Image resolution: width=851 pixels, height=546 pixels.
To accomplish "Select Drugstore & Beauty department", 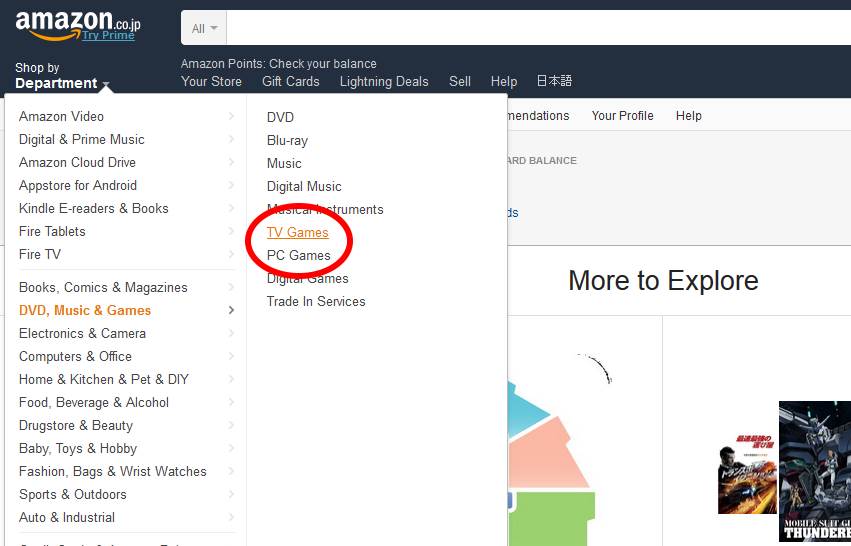I will [x=75, y=426].
